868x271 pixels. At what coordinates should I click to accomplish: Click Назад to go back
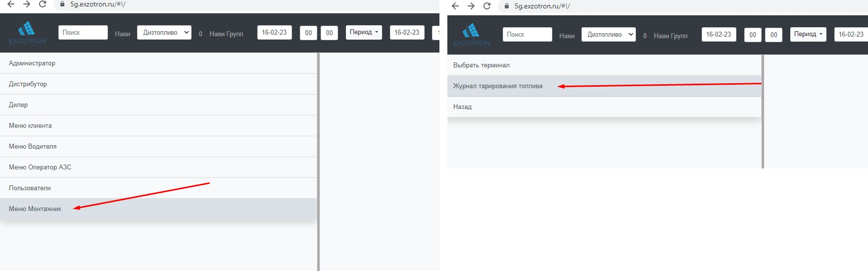point(604,107)
